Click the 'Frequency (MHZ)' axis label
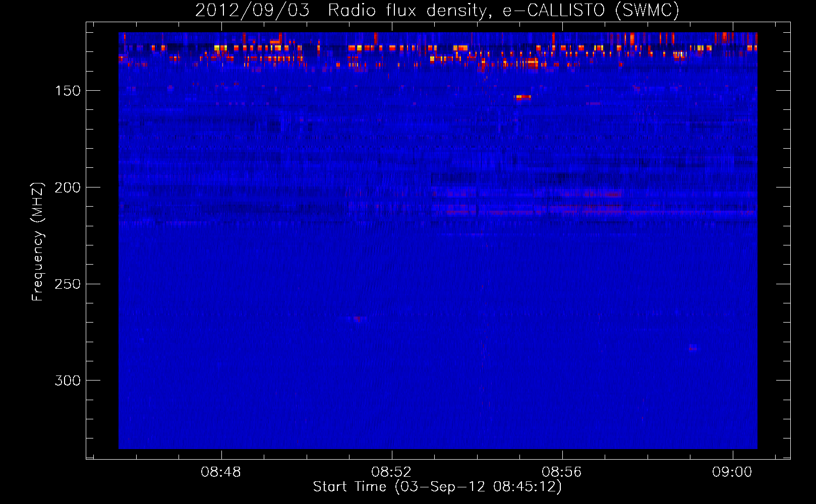Viewport: 816px width, 504px height. click(x=38, y=241)
